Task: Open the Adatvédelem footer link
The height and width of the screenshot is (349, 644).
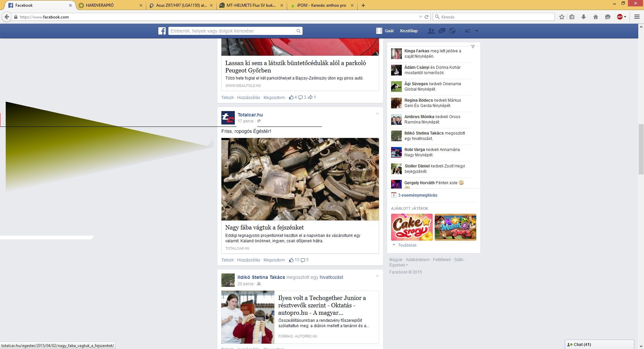Action: tap(418, 260)
